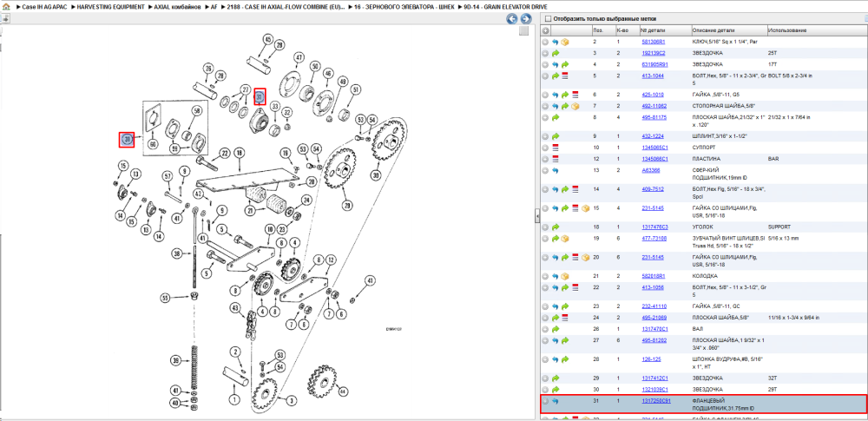Select callout 39 beside the spring

click(175, 361)
